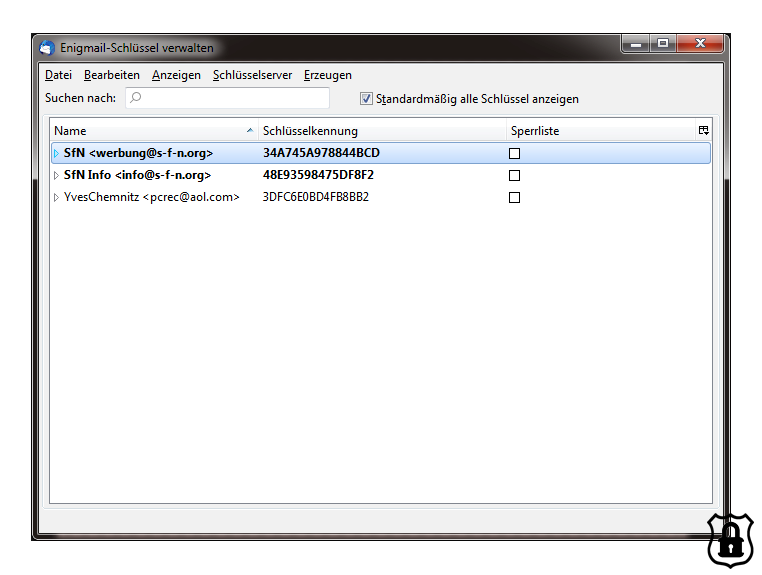The image size is (762, 575).
Task: Check Sperrliste box for YvesChemnitz key
Action: click(x=514, y=197)
